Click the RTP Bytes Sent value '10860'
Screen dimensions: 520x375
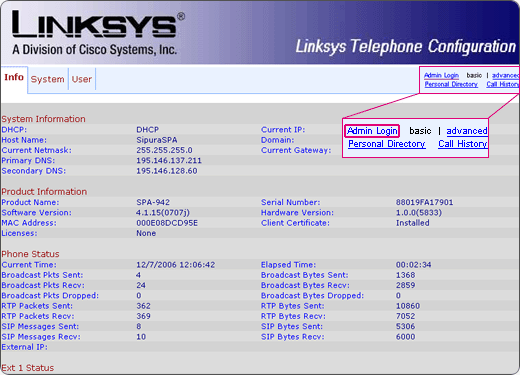pos(408,306)
